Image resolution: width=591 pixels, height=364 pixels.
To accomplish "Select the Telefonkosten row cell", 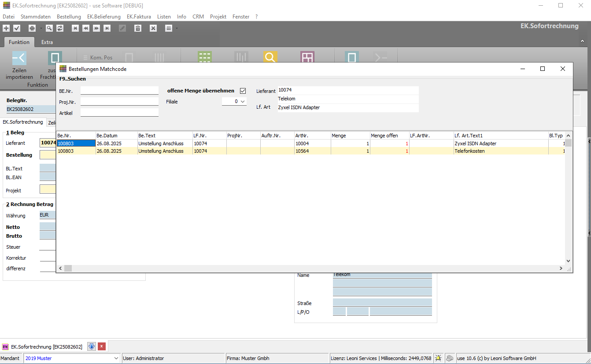I will tap(501, 151).
